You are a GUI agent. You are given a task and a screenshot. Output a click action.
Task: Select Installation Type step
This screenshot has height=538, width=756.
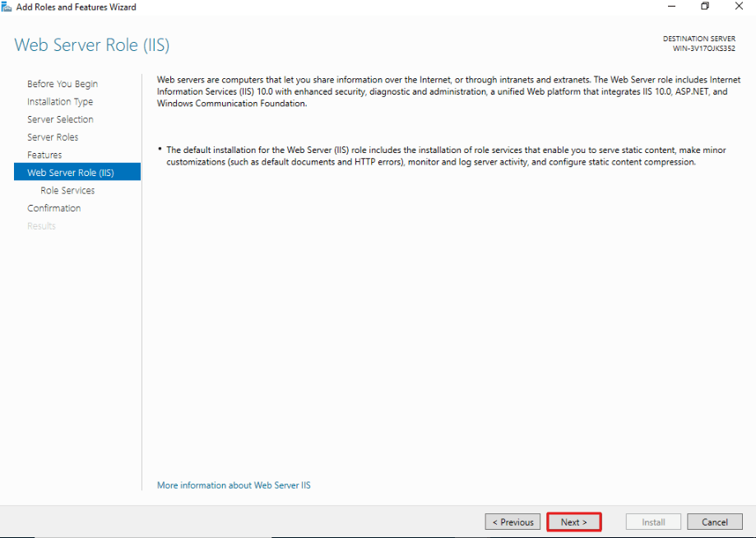[60, 102]
